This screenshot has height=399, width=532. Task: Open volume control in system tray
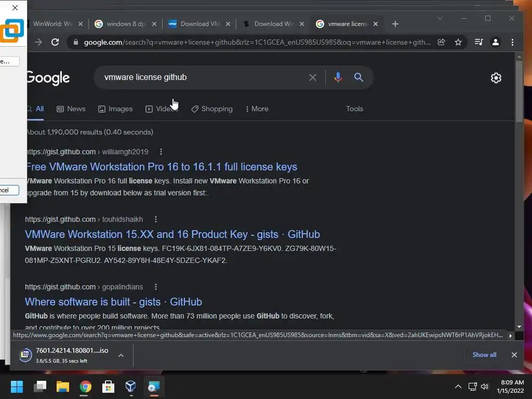485,387
